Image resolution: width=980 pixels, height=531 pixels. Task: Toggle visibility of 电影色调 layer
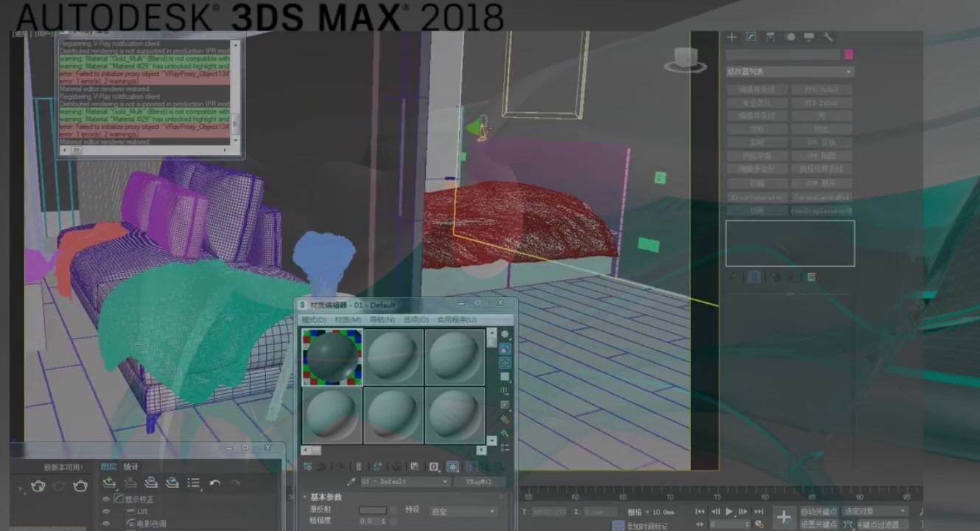pyautogui.click(x=106, y=524)
